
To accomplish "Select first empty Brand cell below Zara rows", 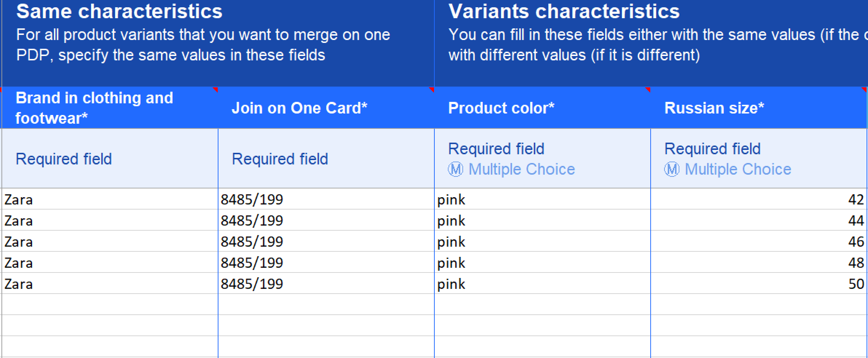I will (x=110, y=305).
